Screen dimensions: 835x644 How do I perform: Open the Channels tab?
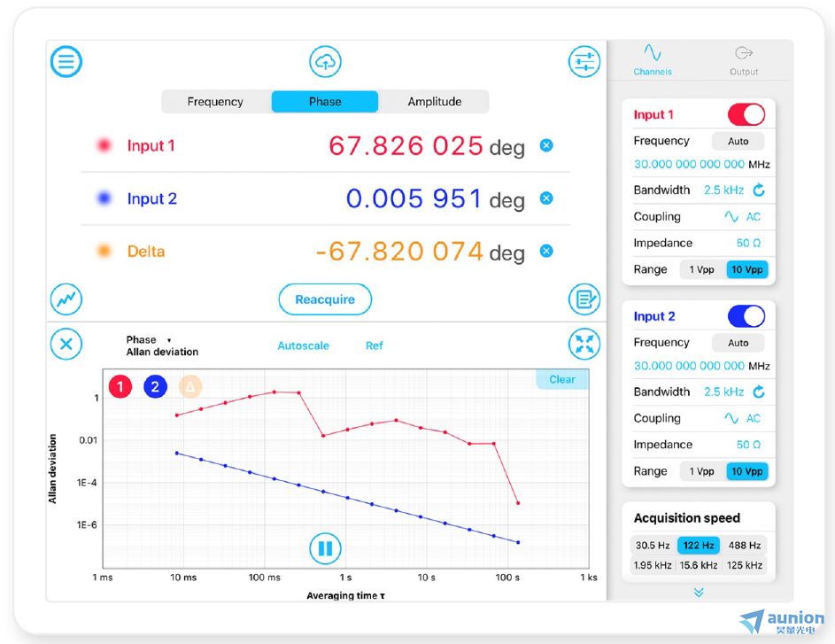(x=653, y=61)
